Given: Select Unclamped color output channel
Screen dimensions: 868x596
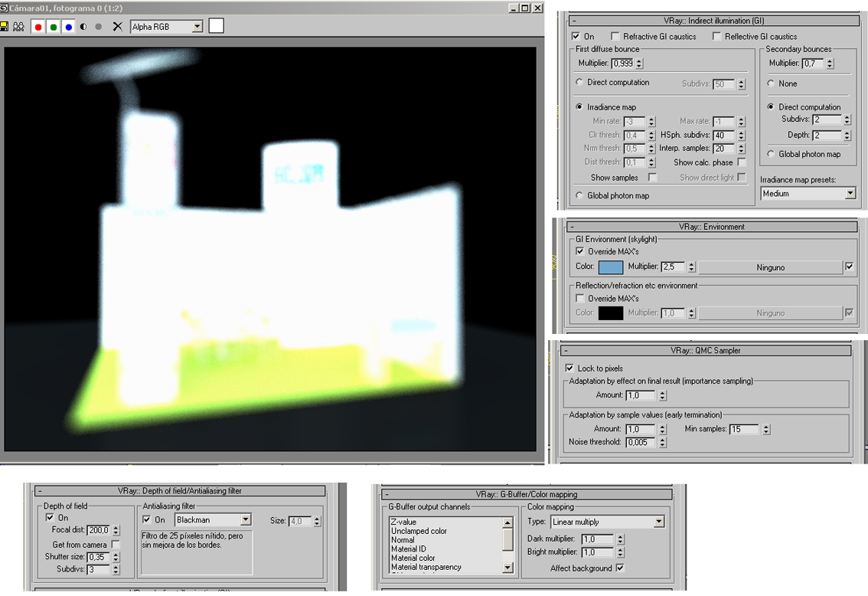Looking at the screenshot, I should (x=419, y=531).
